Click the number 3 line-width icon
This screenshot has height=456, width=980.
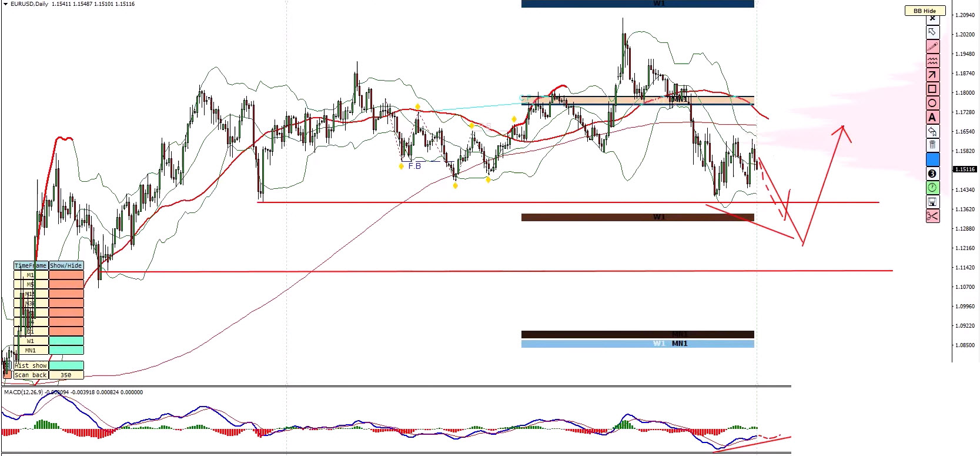coord(932,174)
